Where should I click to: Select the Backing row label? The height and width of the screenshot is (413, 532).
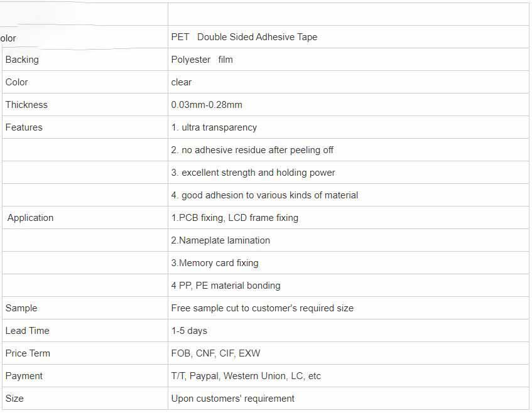coord(22,60)
